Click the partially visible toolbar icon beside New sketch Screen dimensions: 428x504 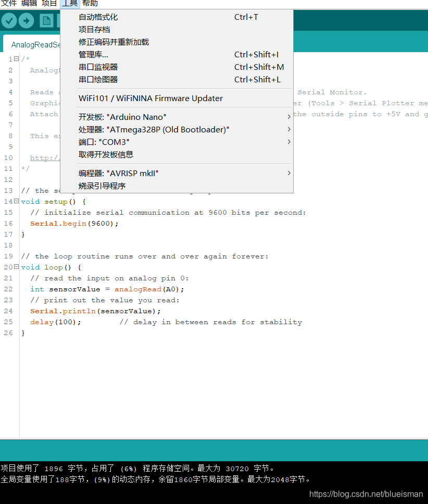[x=60, y=20]
